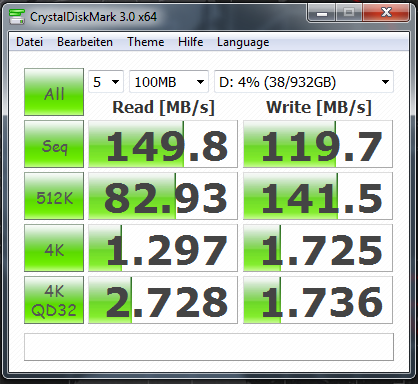Image resolution: width=418 pixels, height=384 pixels.
Task: Minimize the CrystalDiskMark window
Action: [321, 13]
